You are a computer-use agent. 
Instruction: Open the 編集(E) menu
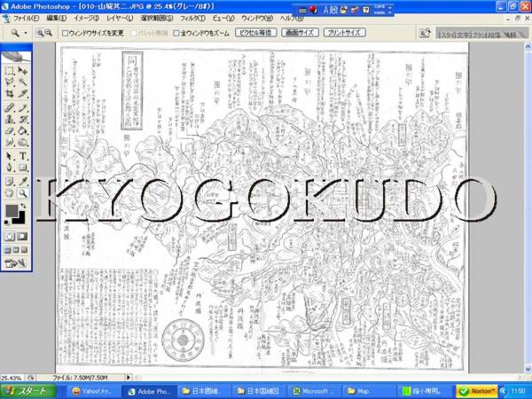[x=57, y=19]
